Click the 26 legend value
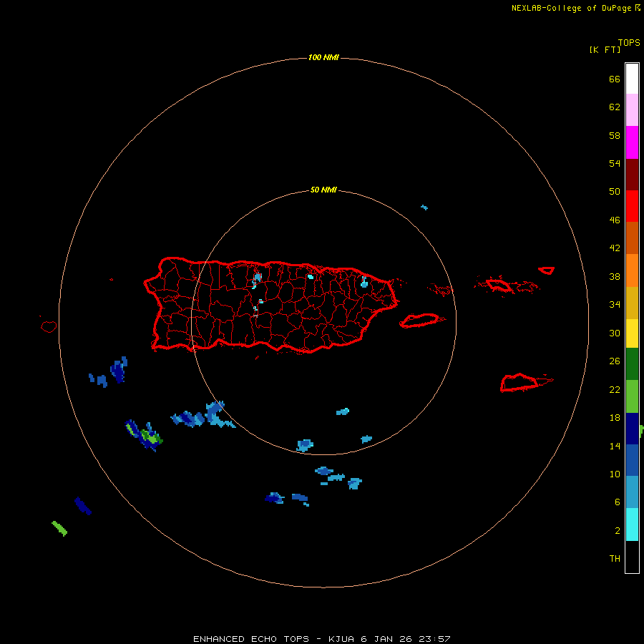This screenshot has width=644, height=644. [615, 361]
